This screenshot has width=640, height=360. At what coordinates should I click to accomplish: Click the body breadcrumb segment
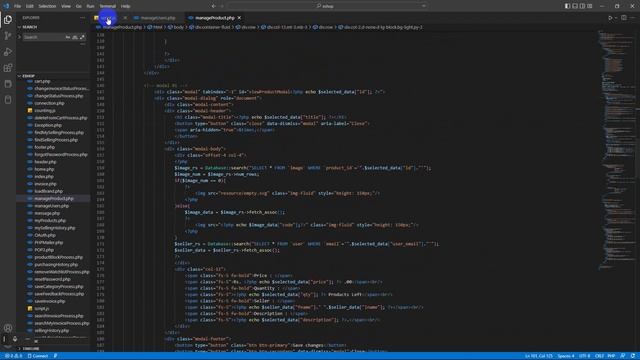tap(176, 27)
